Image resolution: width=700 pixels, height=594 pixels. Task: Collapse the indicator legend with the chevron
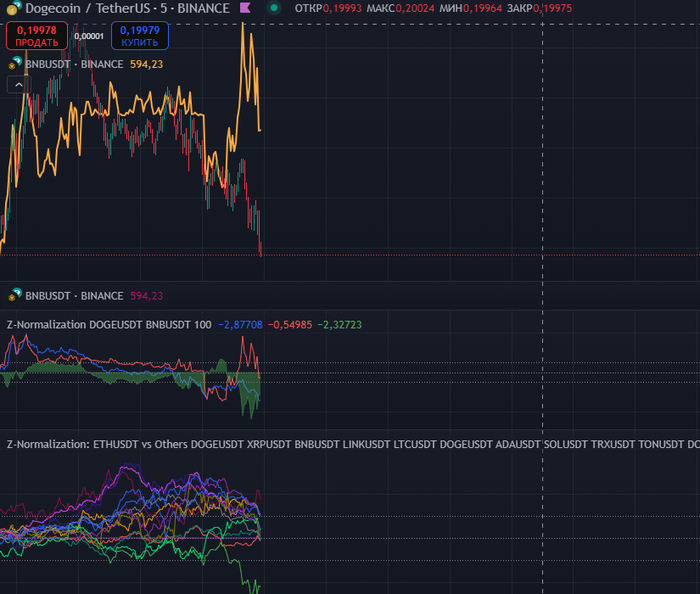point(19,84)
